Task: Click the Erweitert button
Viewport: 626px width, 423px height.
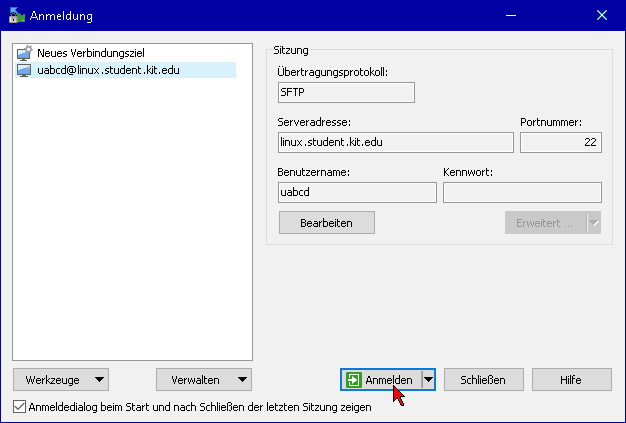Action: [545, 223]
